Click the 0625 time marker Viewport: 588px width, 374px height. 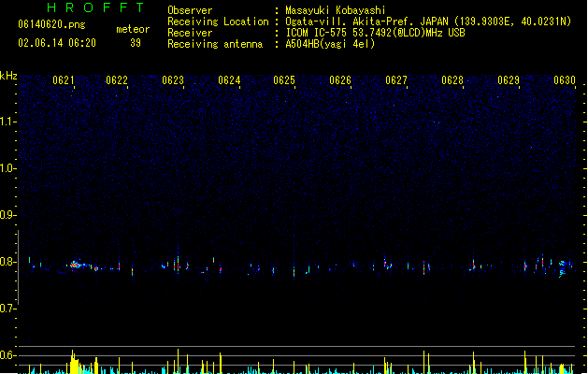284,80
